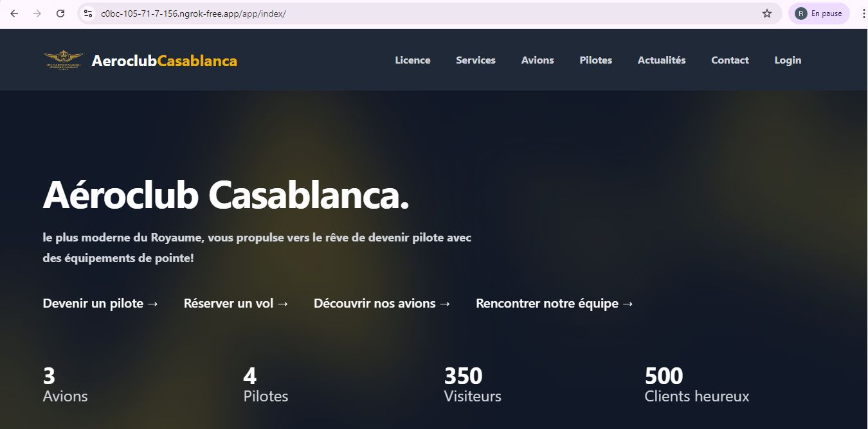The height and width of the screenshot is (429, 868).
Task: Click the '500' happy clients count
Action: click(x=664, y=376)
